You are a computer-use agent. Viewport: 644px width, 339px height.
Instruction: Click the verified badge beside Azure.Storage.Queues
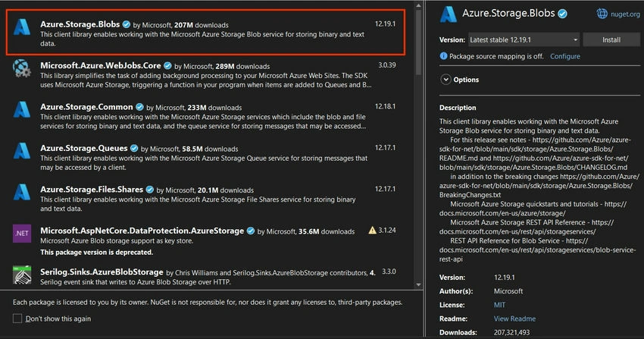134,149
